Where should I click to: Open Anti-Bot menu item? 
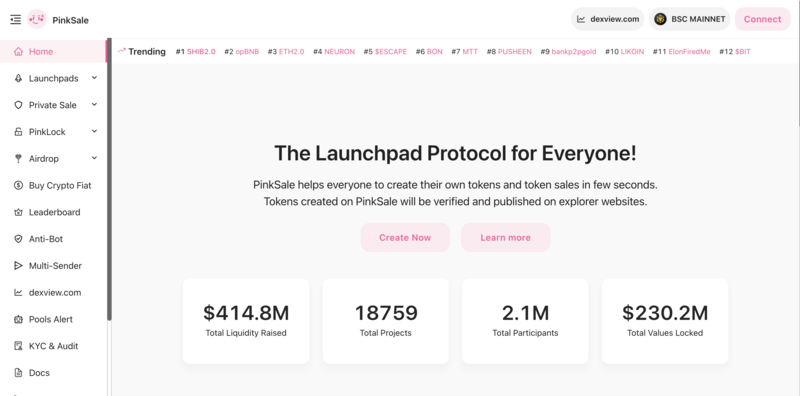[x=53, y=239]
